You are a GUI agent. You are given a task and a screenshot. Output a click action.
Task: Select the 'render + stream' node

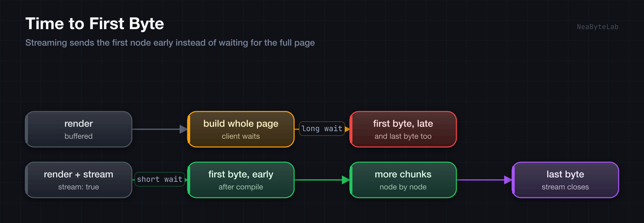pyautogui.click(x=79, y=180)
